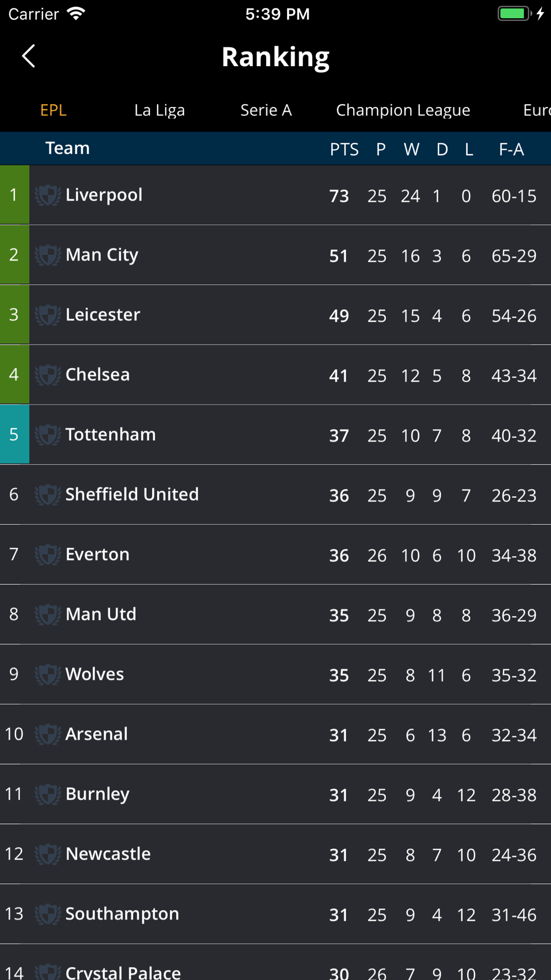This screenshot has width=551, height=980.
Task: Open Southampton's goals 31-46 cell
Action: click(514, 915)
